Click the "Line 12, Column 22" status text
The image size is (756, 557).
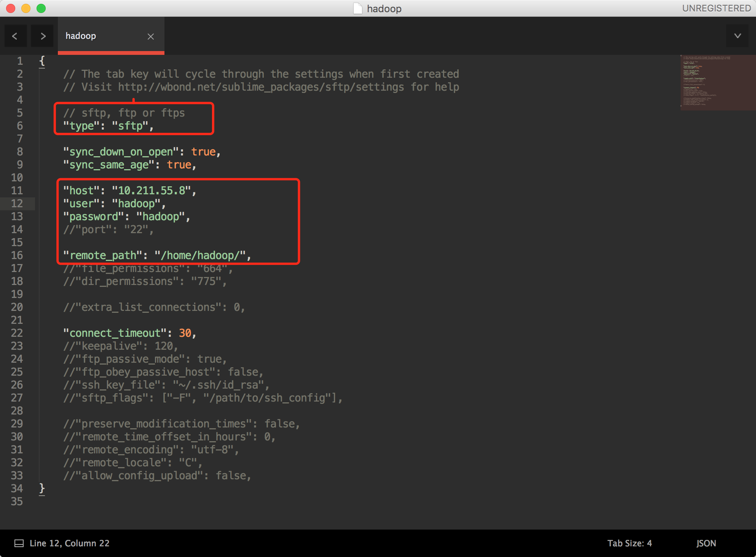tap(70, 543)
